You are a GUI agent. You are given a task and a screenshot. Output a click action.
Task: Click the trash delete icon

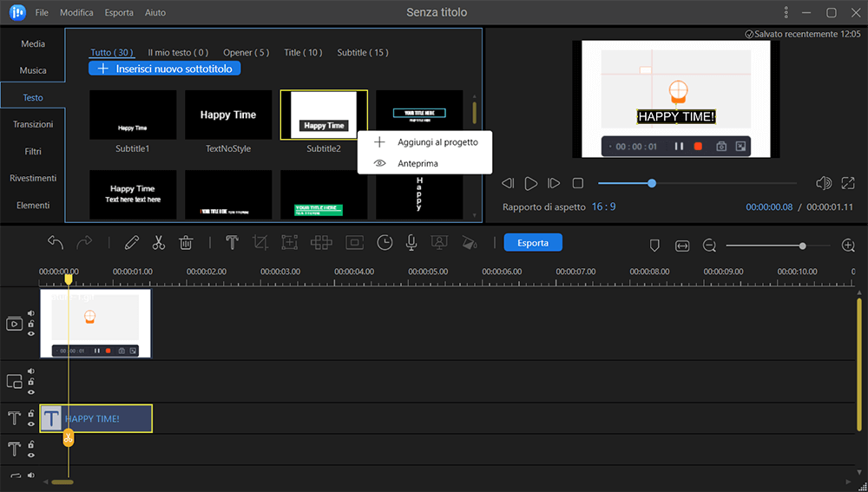186,243
